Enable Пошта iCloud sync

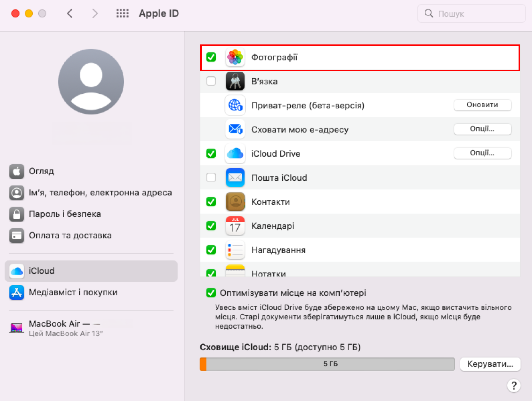click(x=211, y=177)
